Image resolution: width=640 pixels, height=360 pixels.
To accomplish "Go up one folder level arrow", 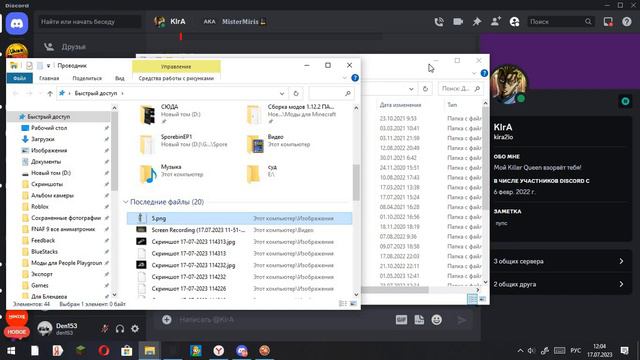I will [x=50, y=93].
